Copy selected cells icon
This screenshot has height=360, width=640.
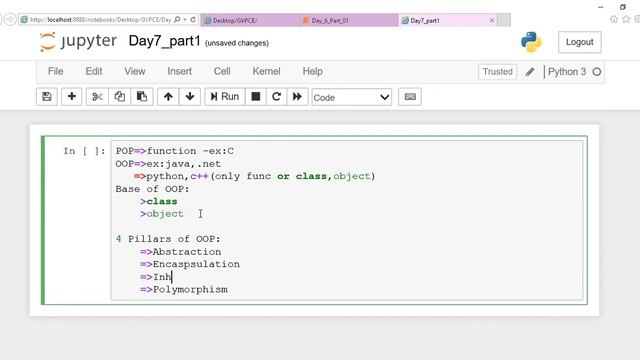click(x=120, y=97)
